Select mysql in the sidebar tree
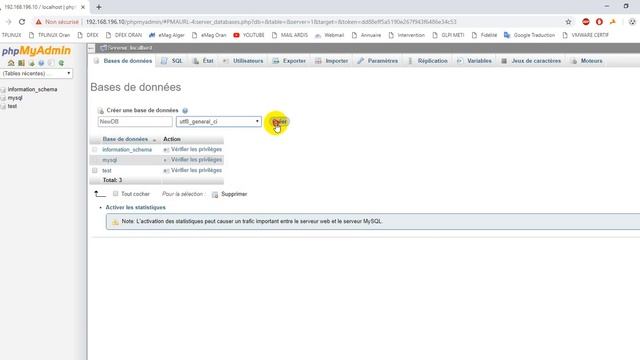This screenshot has width=640, height=360. (x=15, y=98)
